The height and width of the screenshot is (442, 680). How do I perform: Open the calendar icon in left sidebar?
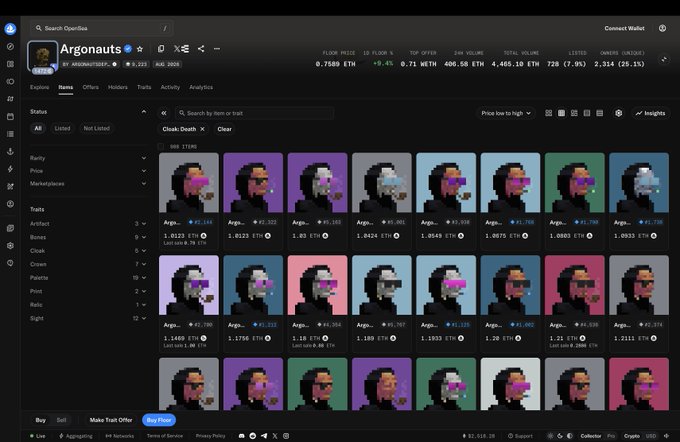10,116
